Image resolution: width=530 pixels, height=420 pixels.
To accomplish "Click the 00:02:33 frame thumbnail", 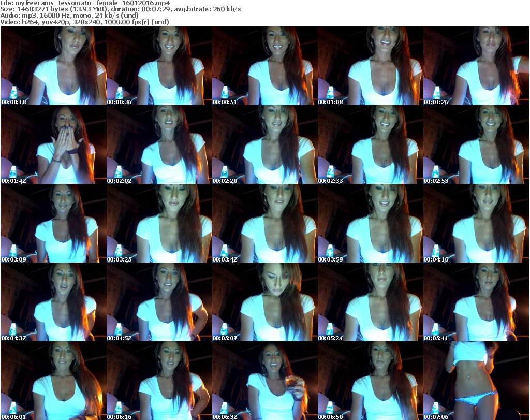I will click(370, 144).
